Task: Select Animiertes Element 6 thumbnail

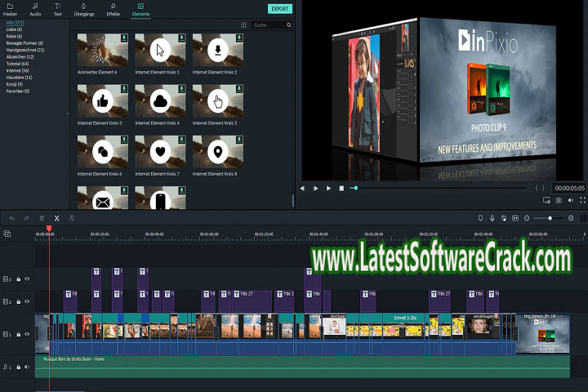Action: 103,50
